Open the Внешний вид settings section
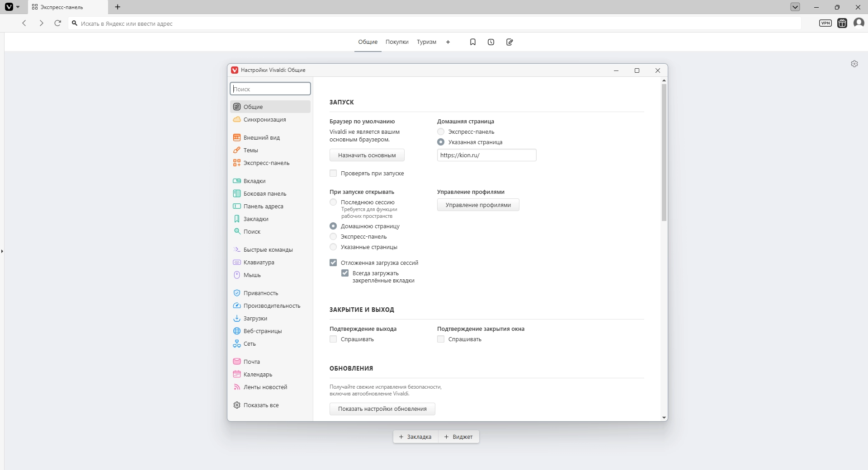 (270, 137)
